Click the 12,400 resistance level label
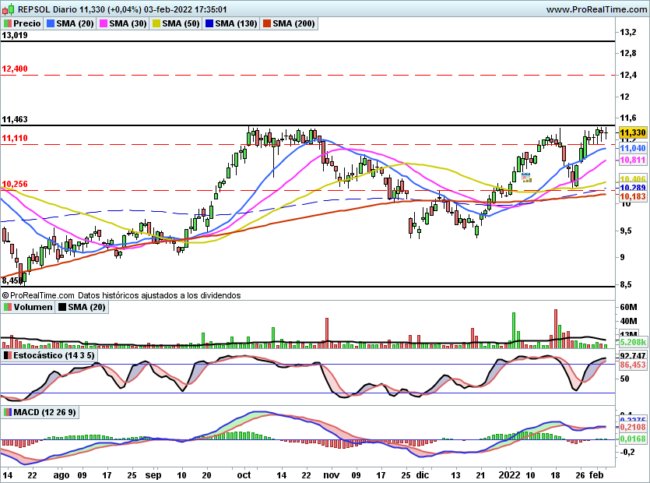The image size is (650, 483). tap(15, 69)
